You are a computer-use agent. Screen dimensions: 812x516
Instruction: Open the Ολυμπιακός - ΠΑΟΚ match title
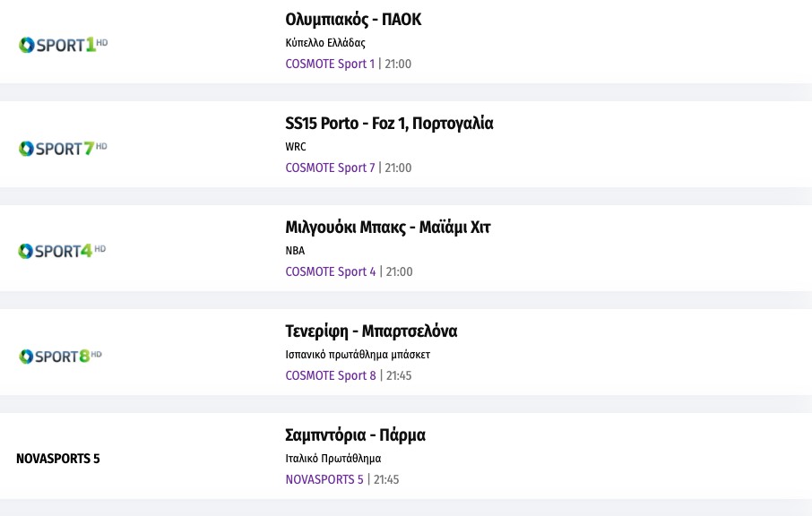tap(353, 20)
